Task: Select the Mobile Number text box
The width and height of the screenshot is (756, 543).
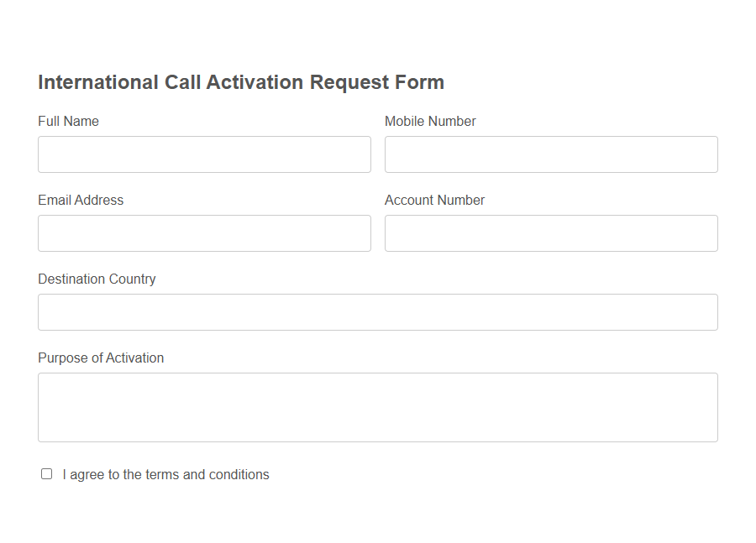Action: click(551, 154)
